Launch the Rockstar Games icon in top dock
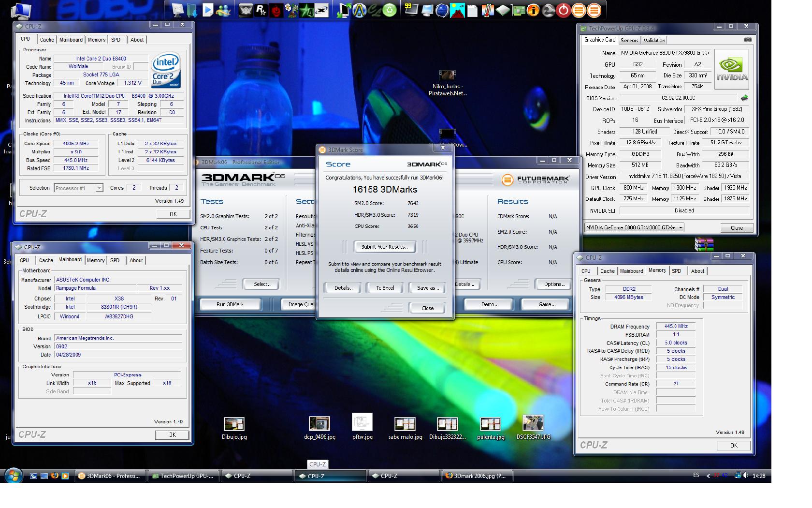Screen dimensions: 812x508 point(261,10)
